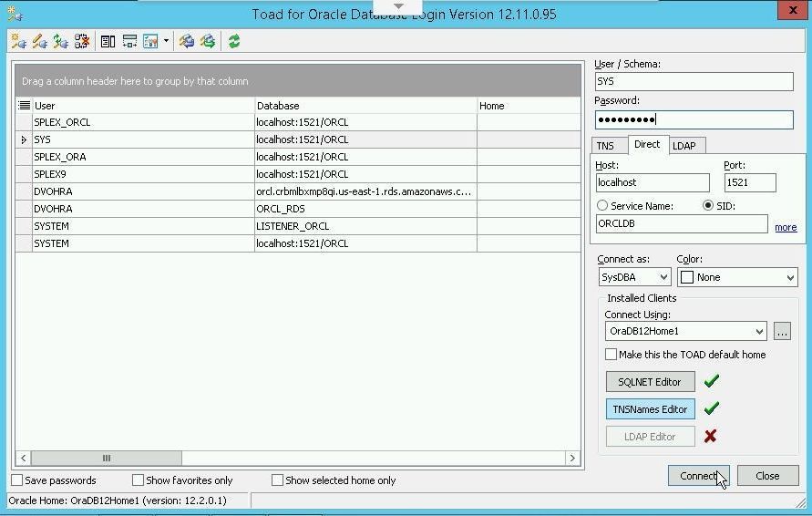Click the green check next to SQLNET Editor
Image resolution: width=812 pixels, height=516 pixels.
point(712,381)
